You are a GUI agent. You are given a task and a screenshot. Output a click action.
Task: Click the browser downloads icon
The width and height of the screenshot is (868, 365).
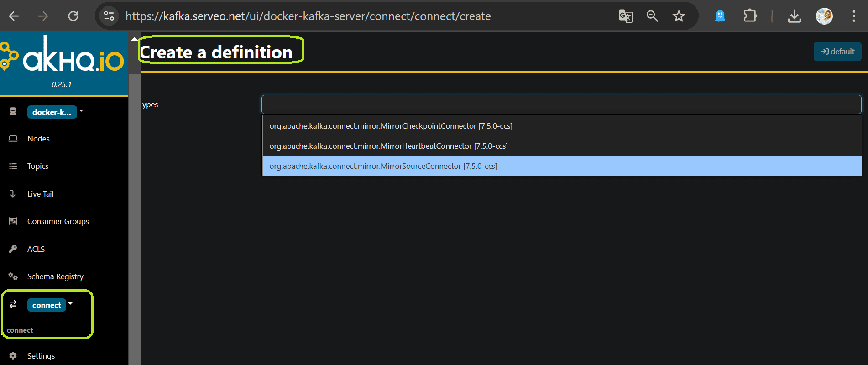(x=794, y=16)
